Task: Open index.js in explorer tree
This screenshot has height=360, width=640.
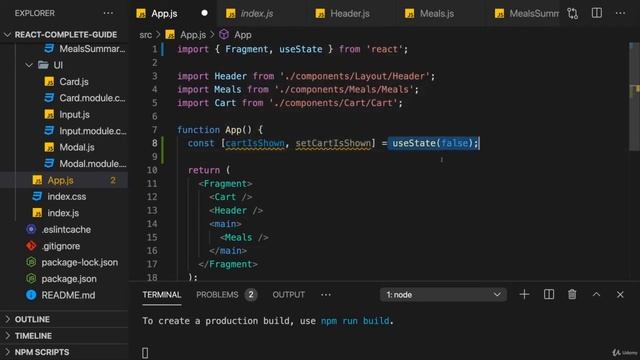Action: 63,213
